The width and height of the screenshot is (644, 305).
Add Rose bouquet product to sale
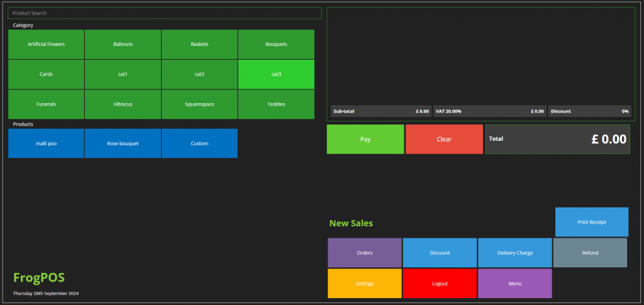point(123,143)
